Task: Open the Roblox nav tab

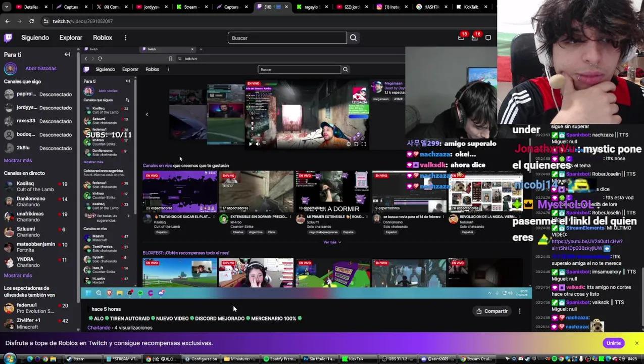Action: tap(103, 38)
